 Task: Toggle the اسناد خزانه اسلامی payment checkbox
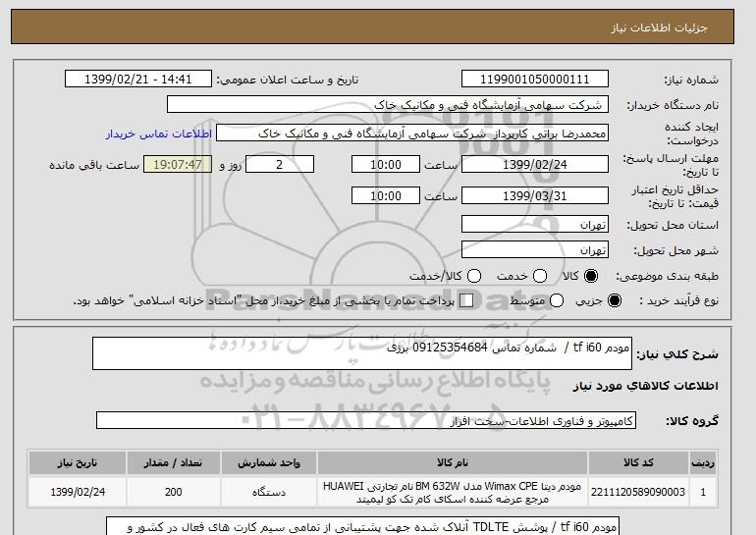466,300
